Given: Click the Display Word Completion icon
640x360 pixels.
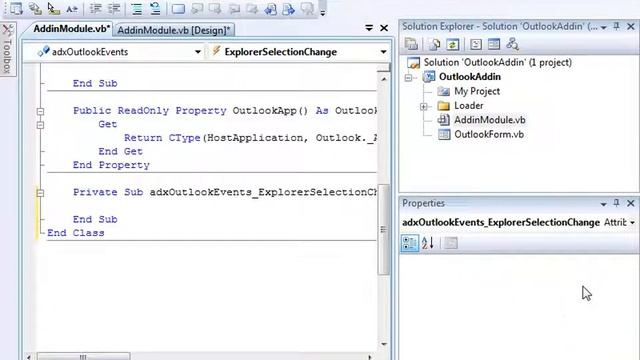Looking at the screenshot, I should [72, 8].
